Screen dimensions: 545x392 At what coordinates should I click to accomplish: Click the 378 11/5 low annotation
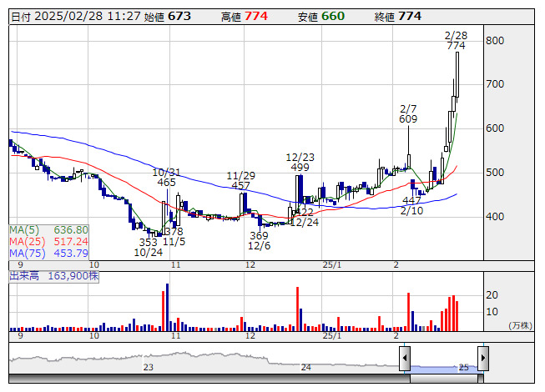[174, 236]
